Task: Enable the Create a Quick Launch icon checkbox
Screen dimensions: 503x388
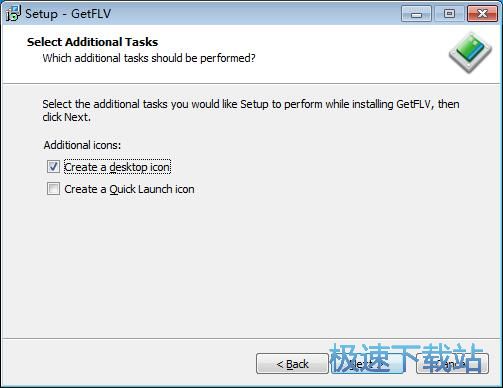Action: (x=53, y=189)
